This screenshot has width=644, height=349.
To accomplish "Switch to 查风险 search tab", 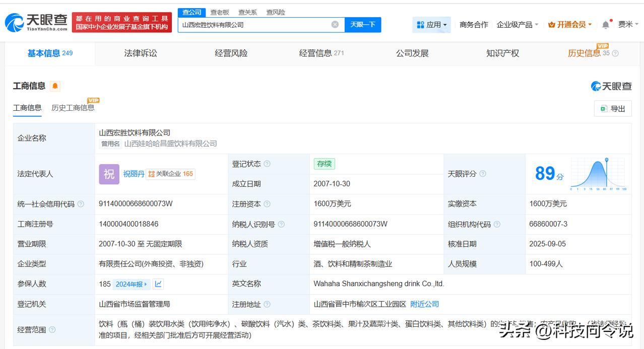I will [x=276, y=12].
